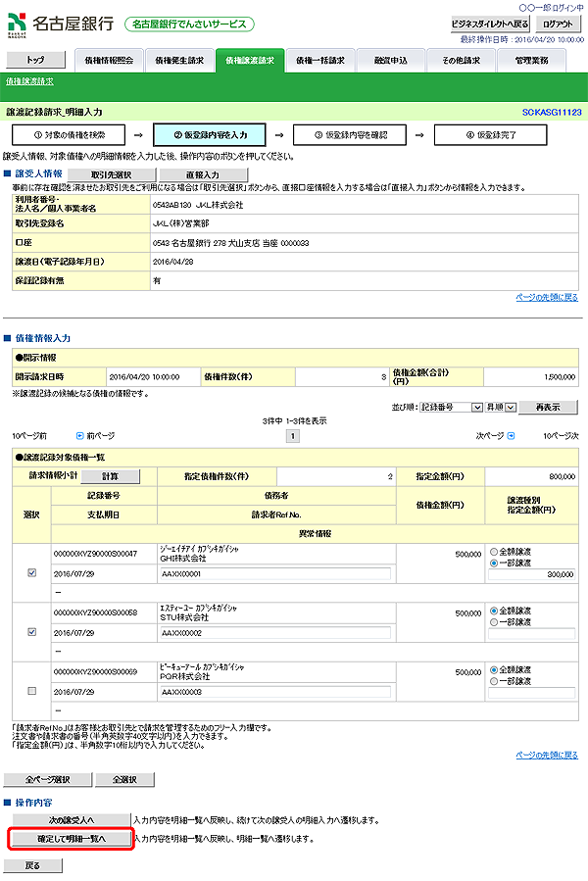
Task: Click step ② 仮登録内容を入力
Action: click(x=209, y=135)
